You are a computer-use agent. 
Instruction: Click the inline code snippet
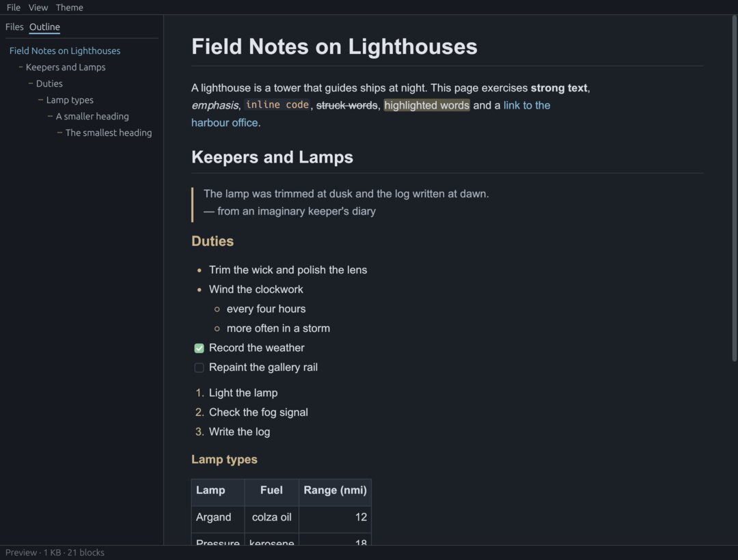point(277,105)
